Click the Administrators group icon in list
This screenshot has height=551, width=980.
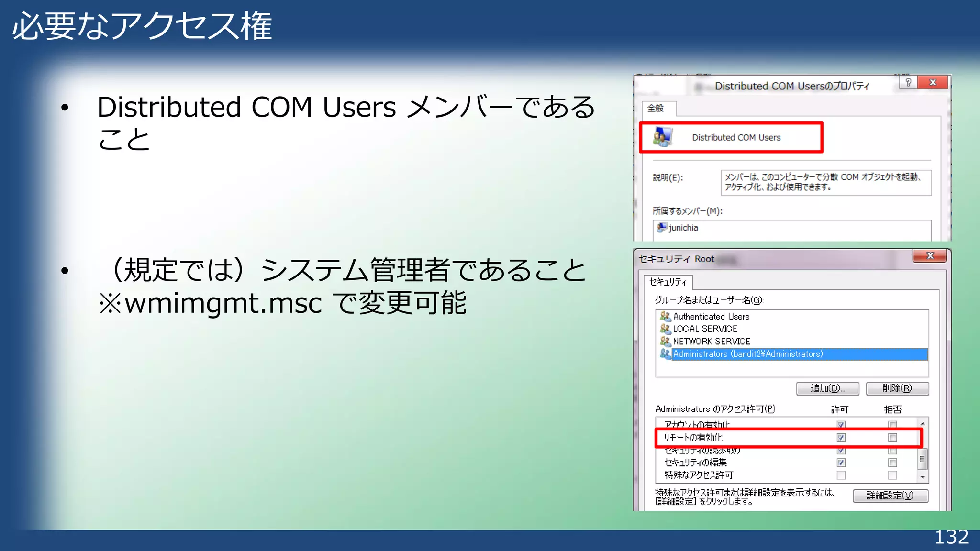pyautogui.click(x=665, y=353)
